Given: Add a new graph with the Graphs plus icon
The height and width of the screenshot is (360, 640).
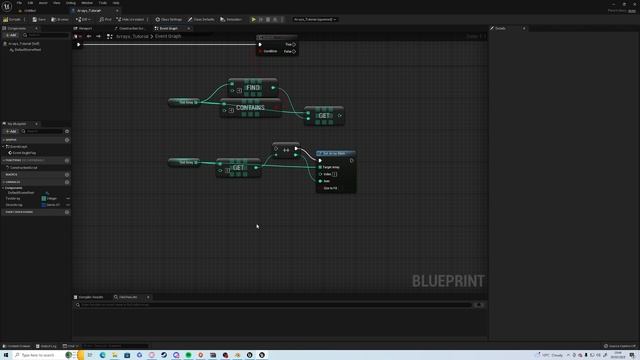Looking at the screenshot, I should (67, 140).
